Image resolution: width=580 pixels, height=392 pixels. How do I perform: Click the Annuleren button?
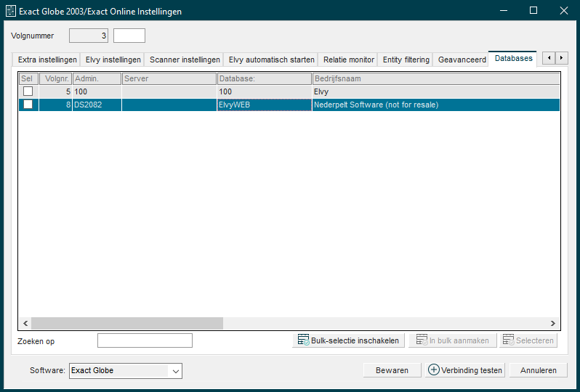click(x=538, y=370)
